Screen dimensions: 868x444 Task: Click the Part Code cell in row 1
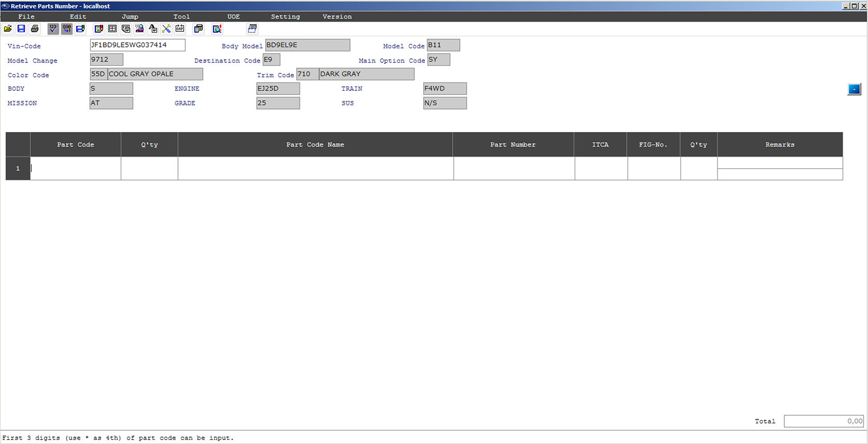pos(75,168)
